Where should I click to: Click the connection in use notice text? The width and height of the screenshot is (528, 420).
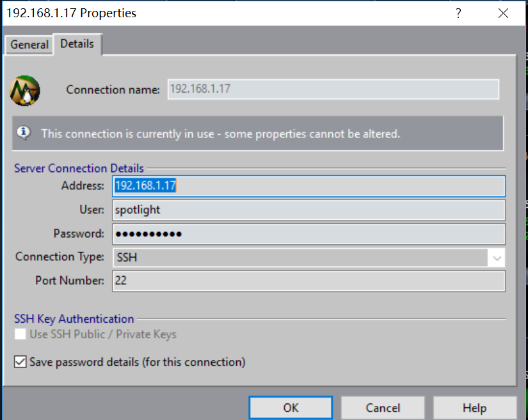coord(221,134)
